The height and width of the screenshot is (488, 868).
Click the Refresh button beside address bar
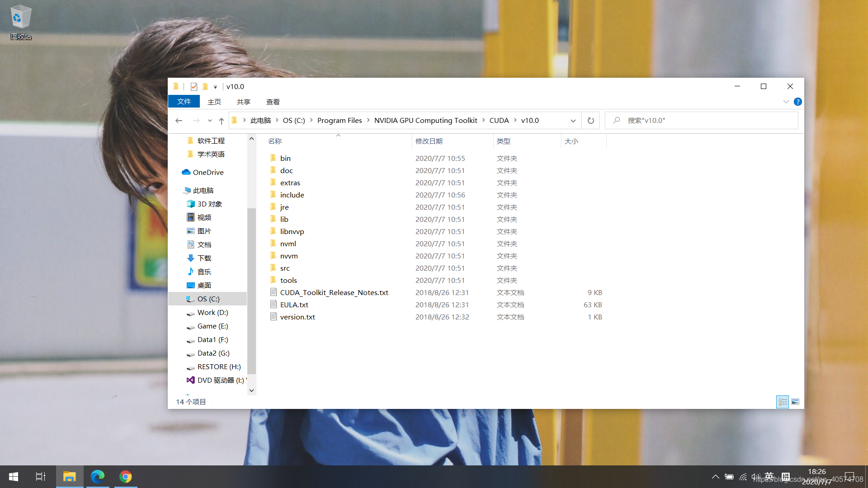coord(590,121)
